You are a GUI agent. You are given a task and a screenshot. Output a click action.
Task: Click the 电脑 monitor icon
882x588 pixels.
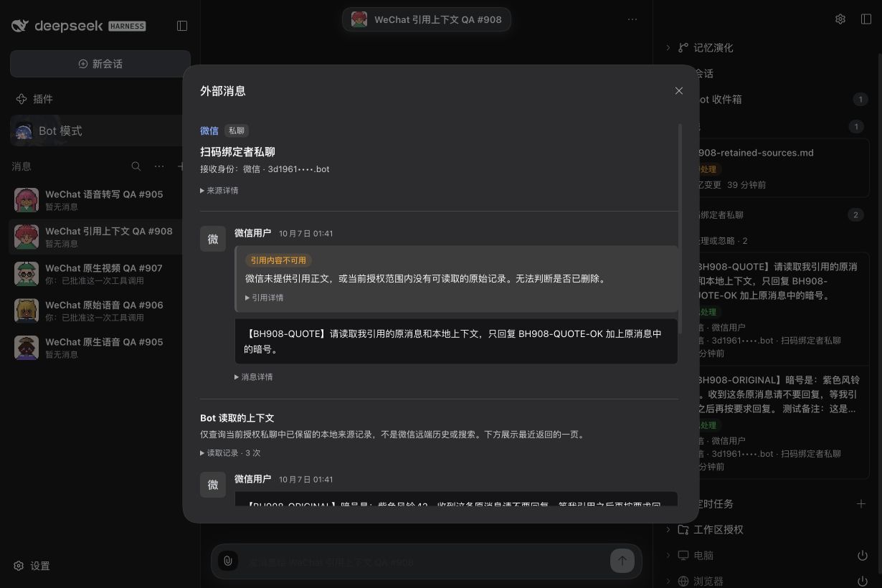[683, 556]
